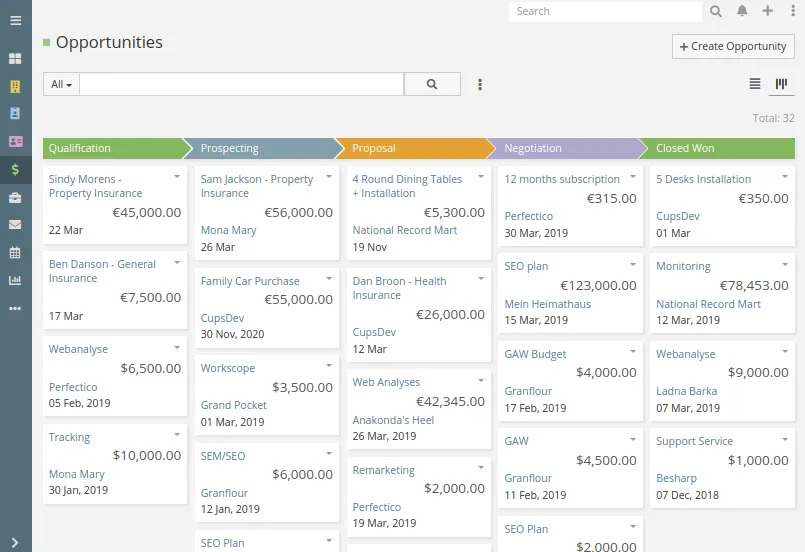Open Anakonda's Heel account link
Image resolution: width=805 pixels, height=552 pixels.
tap(393, 420)
